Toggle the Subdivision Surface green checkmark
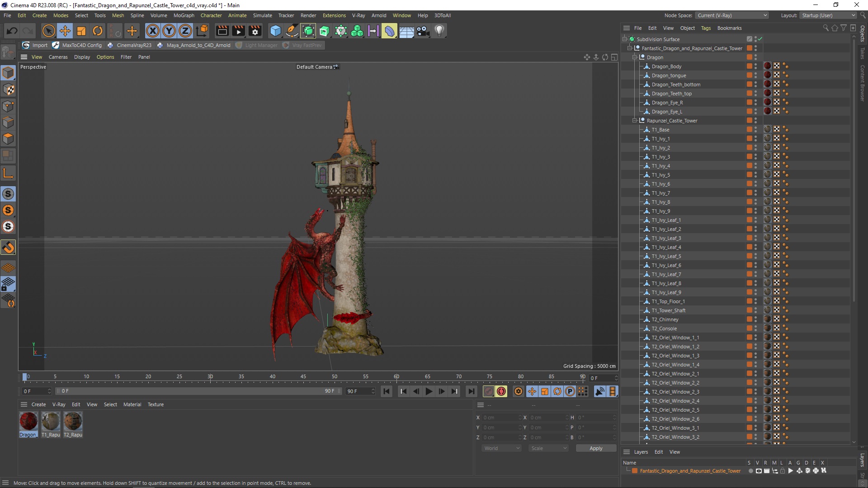Viewport: 868px width, 488px height. pos(760,39)
